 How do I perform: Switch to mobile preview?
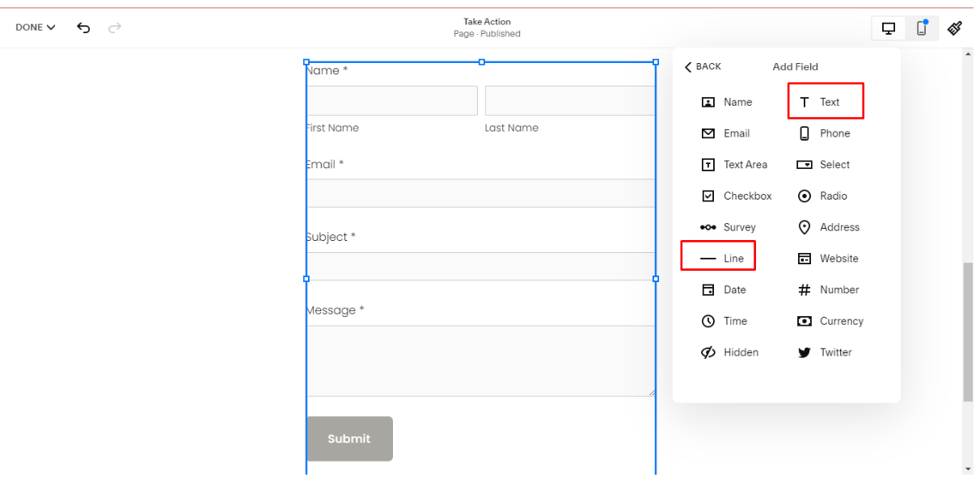(x=922, y=27)
